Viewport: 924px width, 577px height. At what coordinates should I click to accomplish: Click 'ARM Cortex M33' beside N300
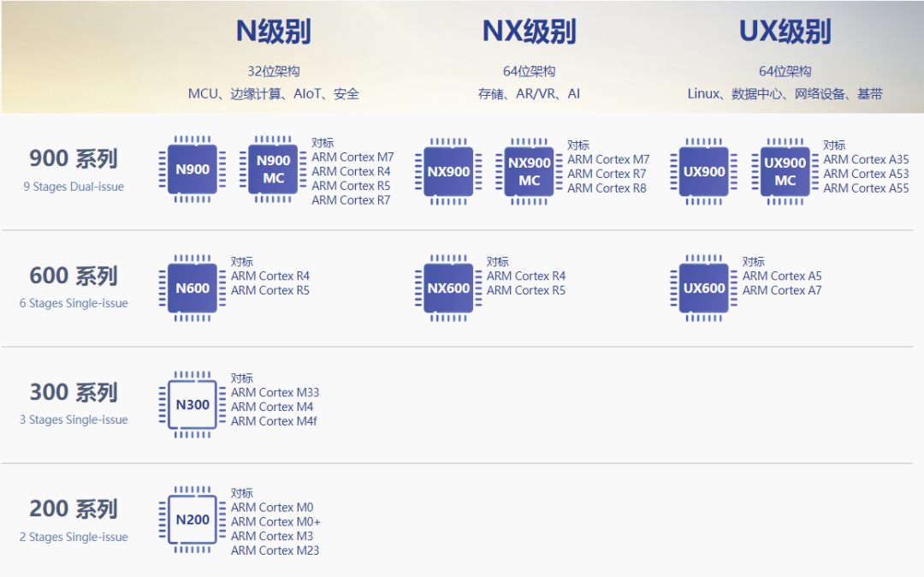coord(275,393)
